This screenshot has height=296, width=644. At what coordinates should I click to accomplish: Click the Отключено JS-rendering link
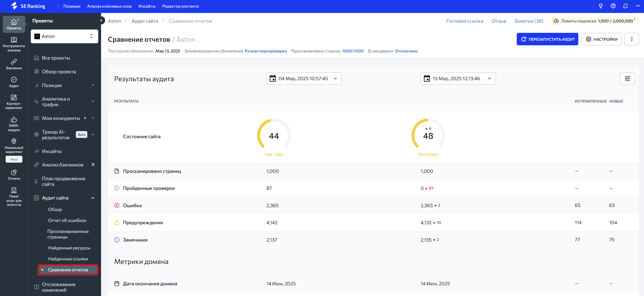406,51
